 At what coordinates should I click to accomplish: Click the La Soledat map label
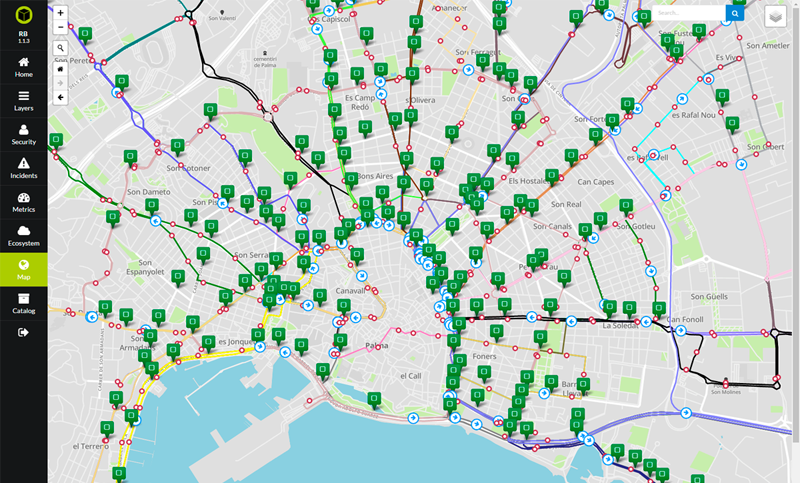pyautogui.click(x=620, y=326)
